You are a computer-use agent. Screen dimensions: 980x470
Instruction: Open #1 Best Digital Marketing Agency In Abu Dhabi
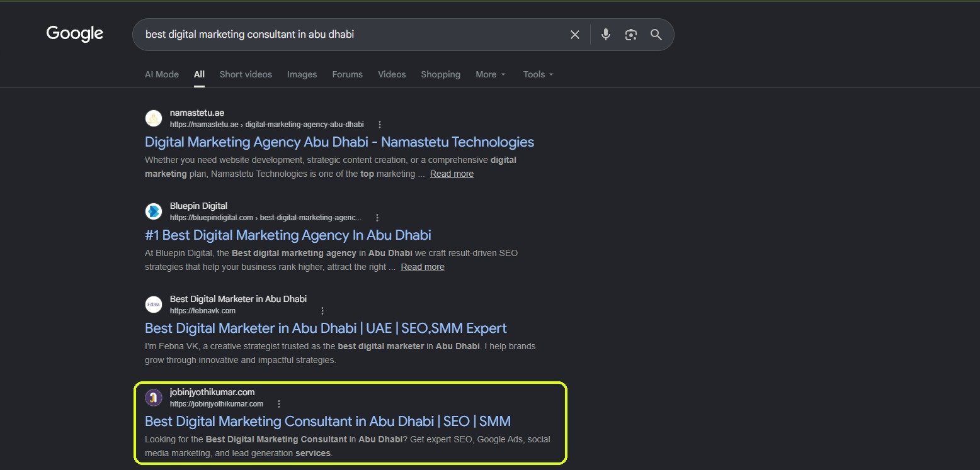coord(288,235)
